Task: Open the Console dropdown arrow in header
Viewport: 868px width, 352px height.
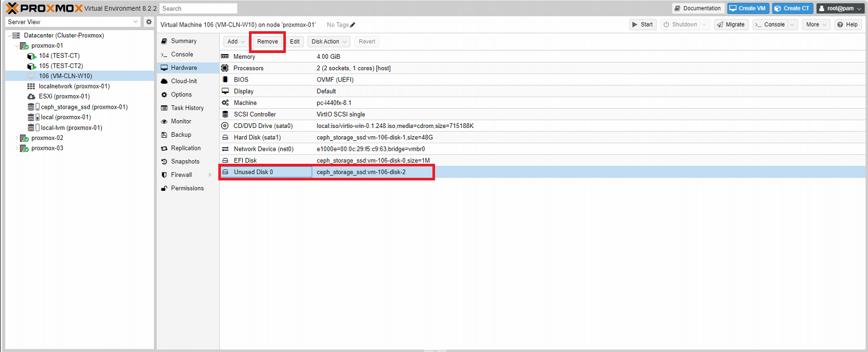Action: [792, 24]
